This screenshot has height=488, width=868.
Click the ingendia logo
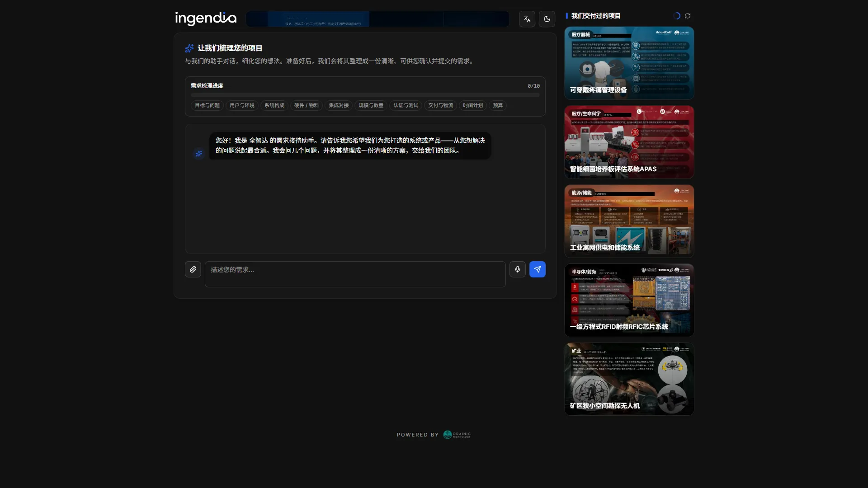coord(206,19)
